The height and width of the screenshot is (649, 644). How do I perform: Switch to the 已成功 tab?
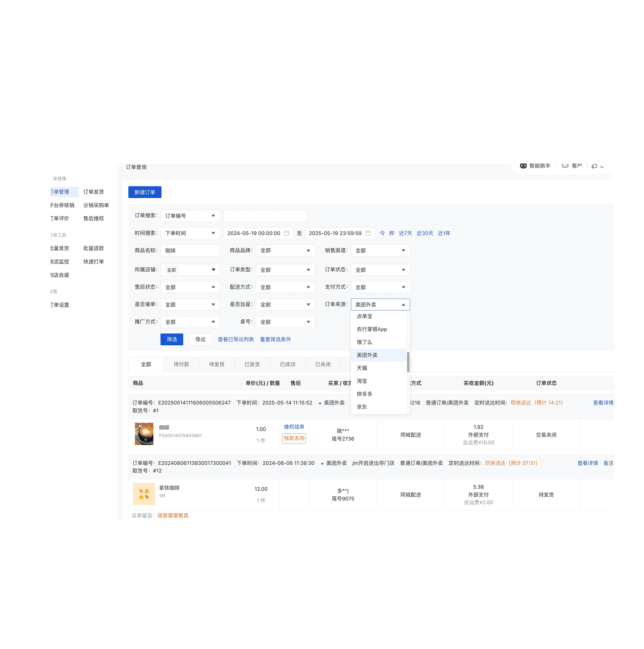tap(287, 364)
